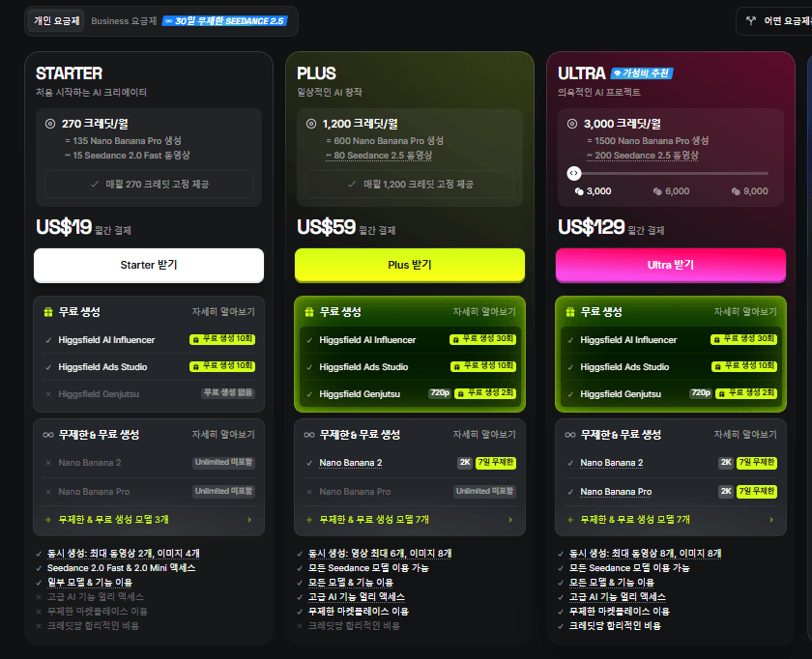Click the 매일 270 크레딧 고정 제공 checkmark box

point(149,184)
